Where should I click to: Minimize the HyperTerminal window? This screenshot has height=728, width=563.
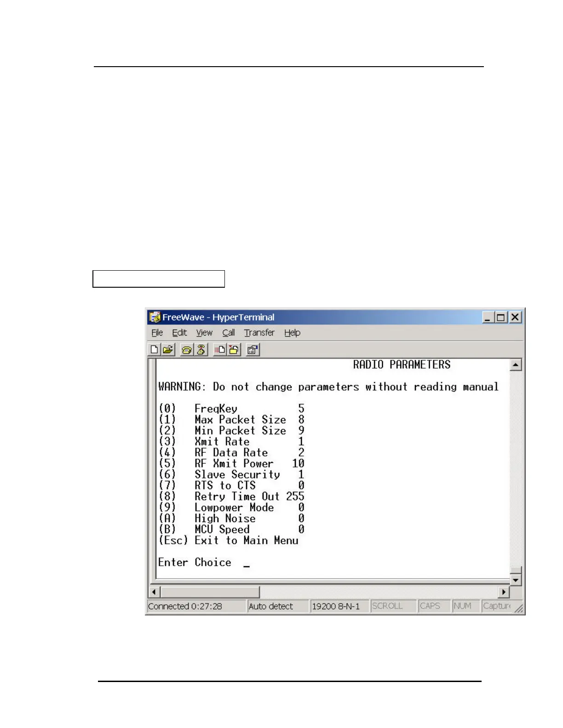[488, 317]
